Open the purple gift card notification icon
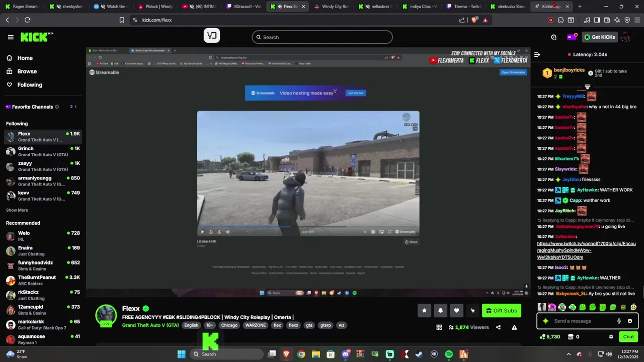 571,37
